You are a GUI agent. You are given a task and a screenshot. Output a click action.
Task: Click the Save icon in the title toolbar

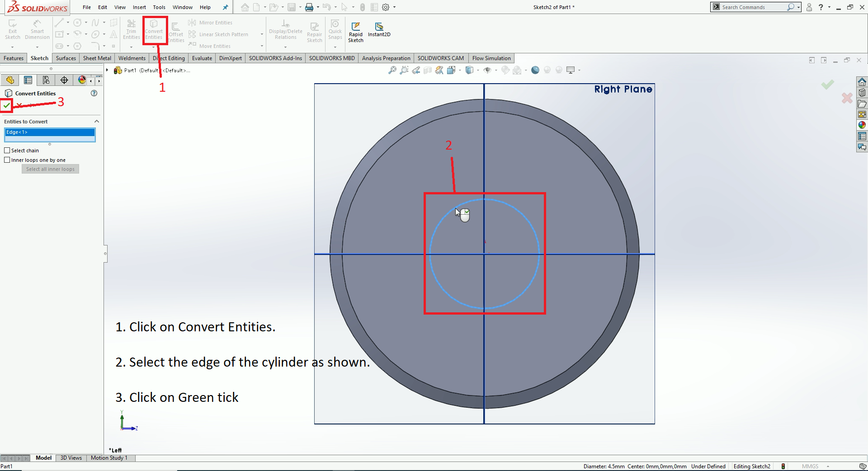click(x=292, y=7)
